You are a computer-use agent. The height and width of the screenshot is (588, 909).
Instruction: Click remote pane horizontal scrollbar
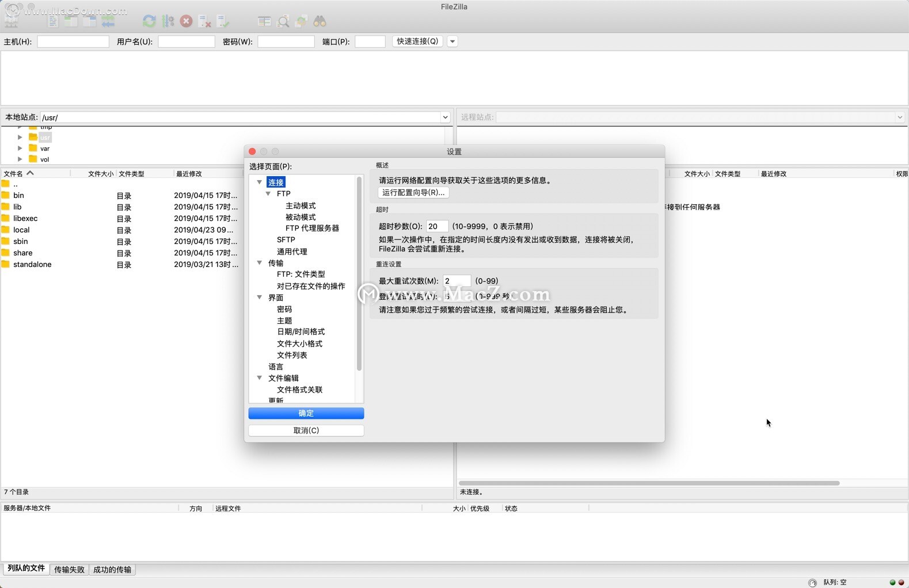click(x=649, y=483)
